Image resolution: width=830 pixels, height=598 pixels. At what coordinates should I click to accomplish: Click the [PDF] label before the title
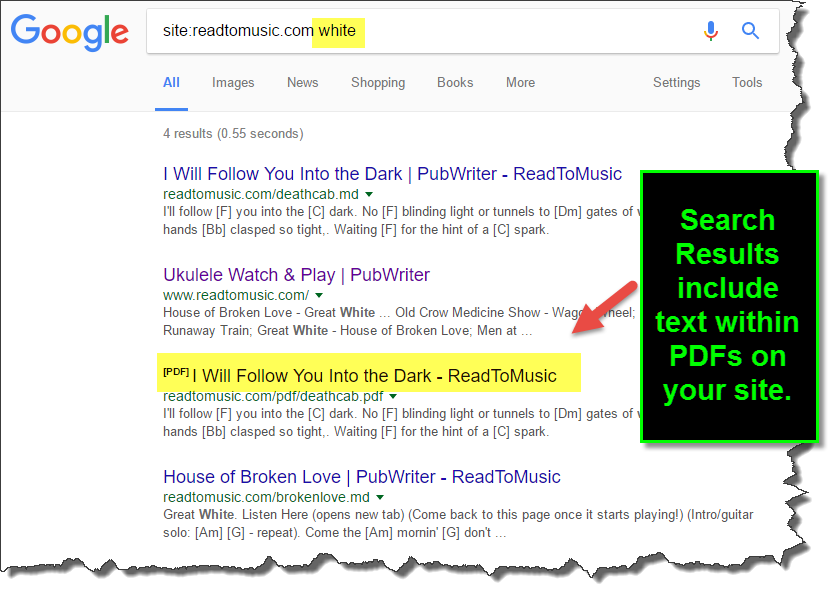[x=176, y=372]
